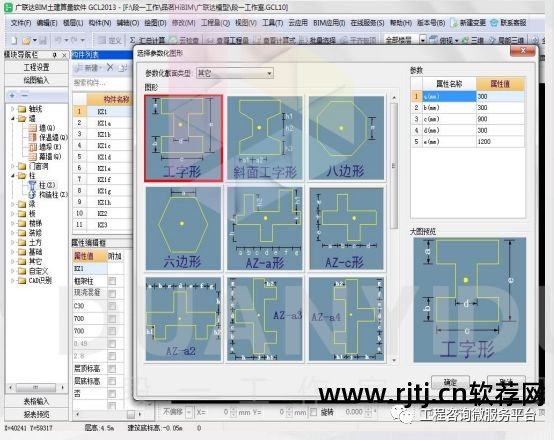554x440 pixels.
Task: Choose the AZ-c形 section thumbnail
Action: (346, 229)
